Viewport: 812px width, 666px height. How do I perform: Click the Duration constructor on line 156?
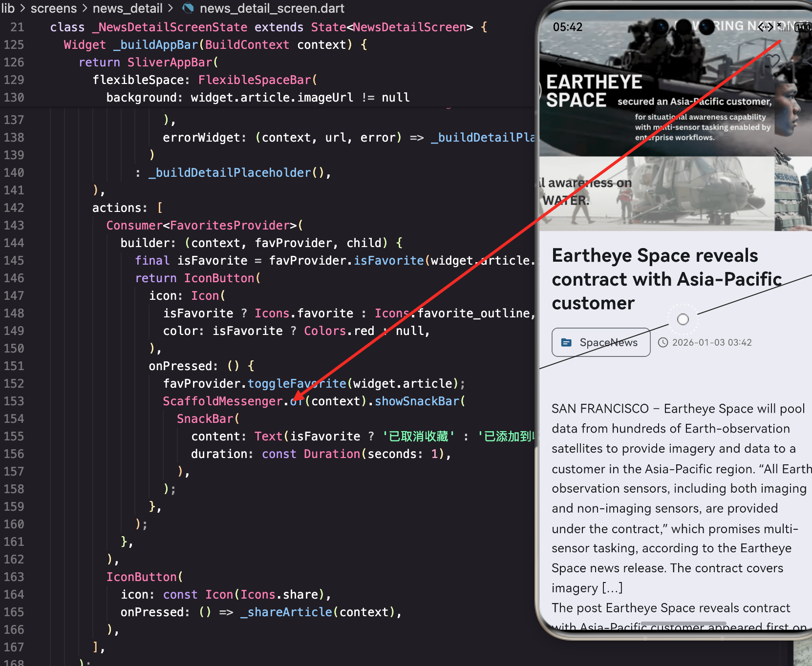332,454
